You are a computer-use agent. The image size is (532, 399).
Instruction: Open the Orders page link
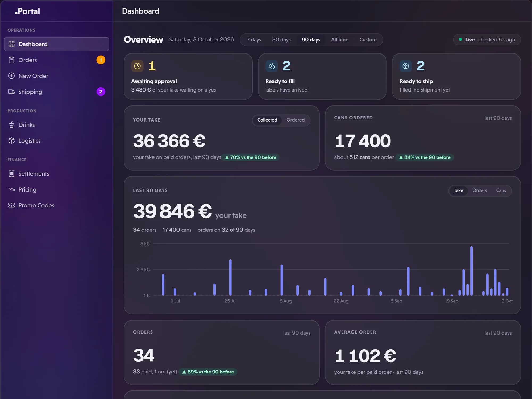(56, 60)
